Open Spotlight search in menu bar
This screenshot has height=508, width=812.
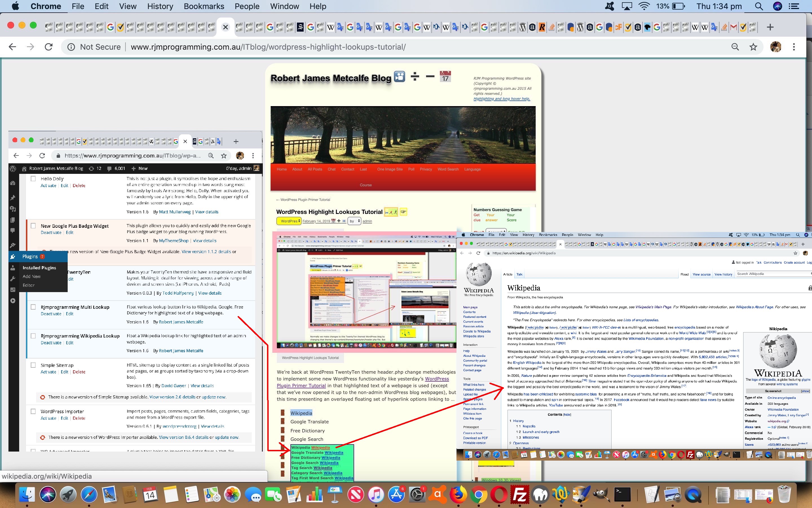(759, 6)
